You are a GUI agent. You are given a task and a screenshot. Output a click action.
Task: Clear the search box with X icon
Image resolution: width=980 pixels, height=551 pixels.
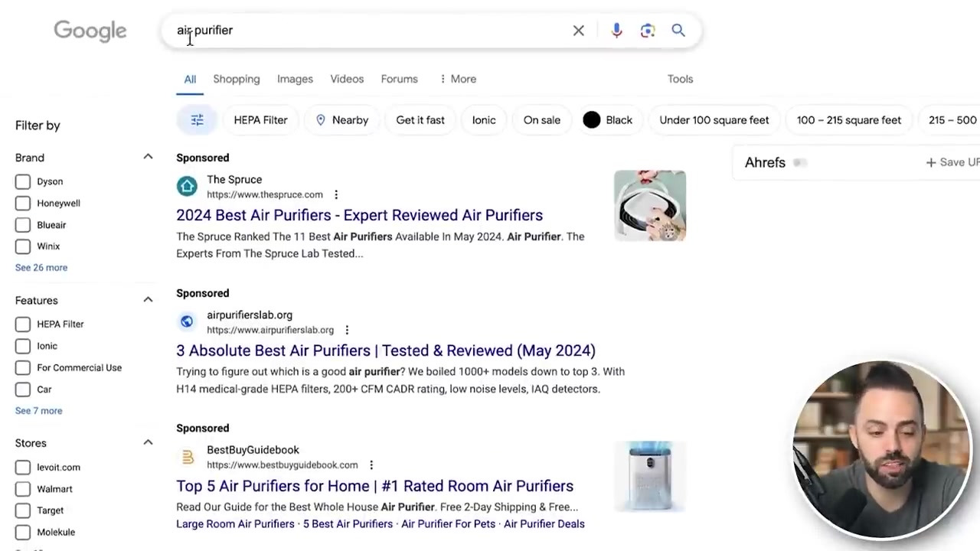click(579, 31)
